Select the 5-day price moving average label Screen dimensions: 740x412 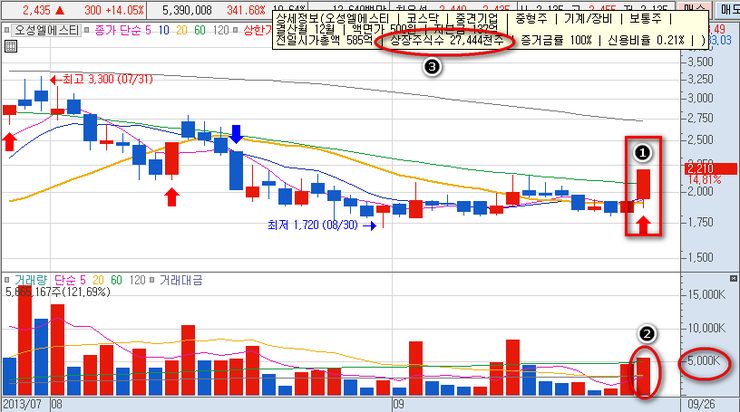[148, 30]
